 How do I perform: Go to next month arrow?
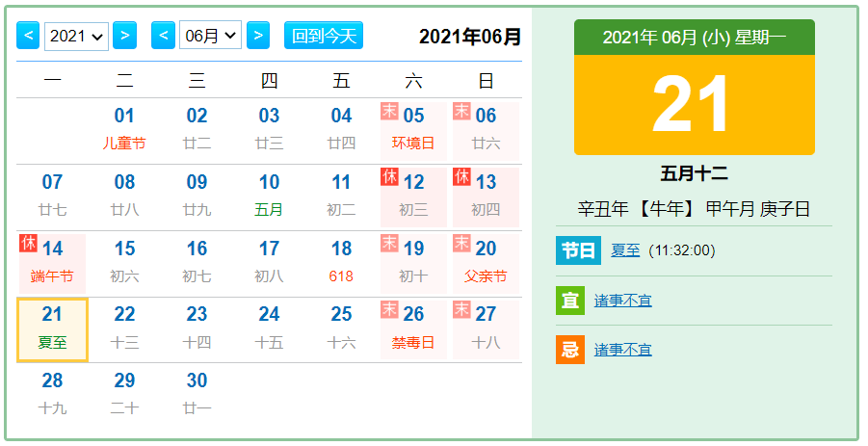point(258,36)
